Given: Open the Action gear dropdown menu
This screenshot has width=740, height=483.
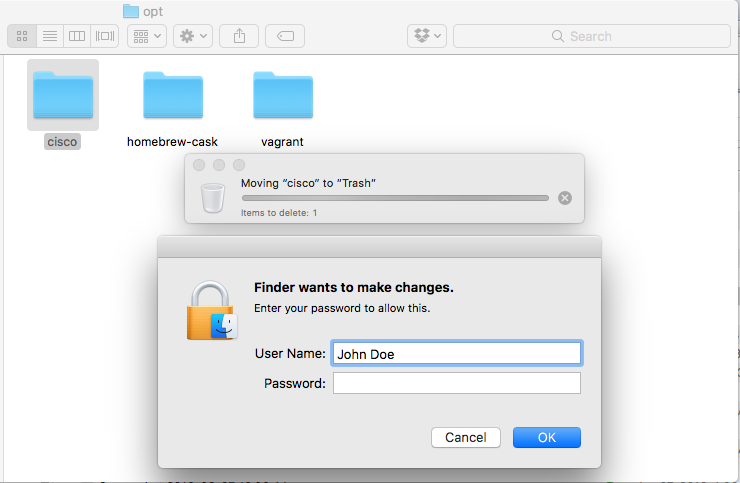Looking at the screenshot, I should (x=192, y=36).
